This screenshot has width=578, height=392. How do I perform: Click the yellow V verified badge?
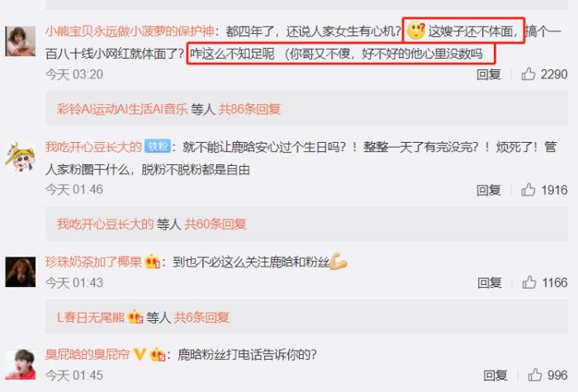140,354
